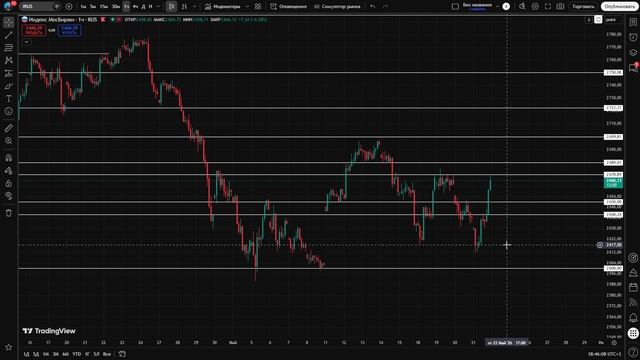Viewport: 640px width, 360px height.
Task: Toggle auto-scale button above price axis
Action: 598,20
